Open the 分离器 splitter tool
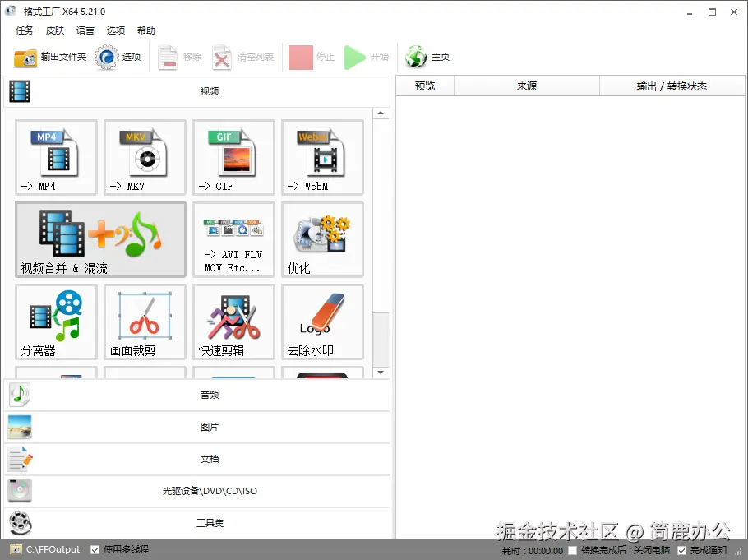 click(55, 322)
